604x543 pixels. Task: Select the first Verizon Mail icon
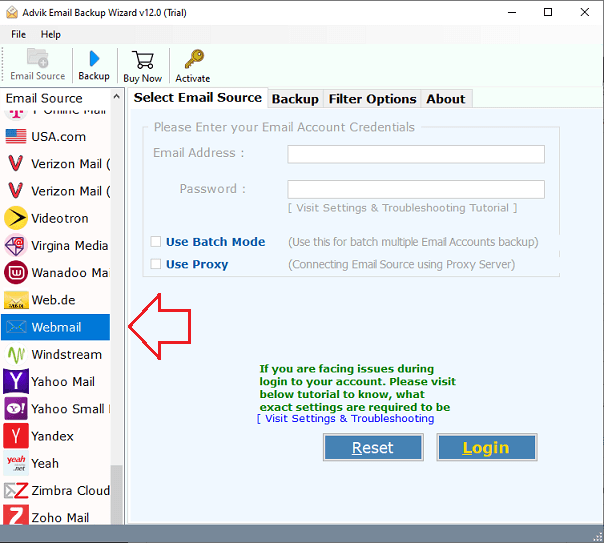pos(15,163)
